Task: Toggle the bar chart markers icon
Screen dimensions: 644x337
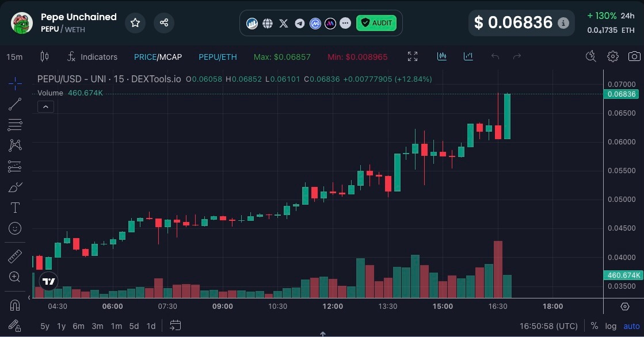Action: click(x=468, y=56)
